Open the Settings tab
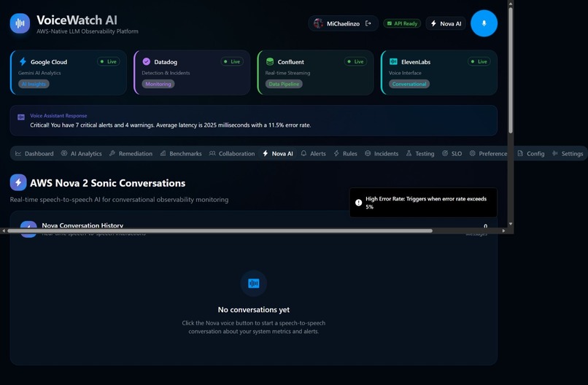Screen dimensions: 588x385 [568, 154]
